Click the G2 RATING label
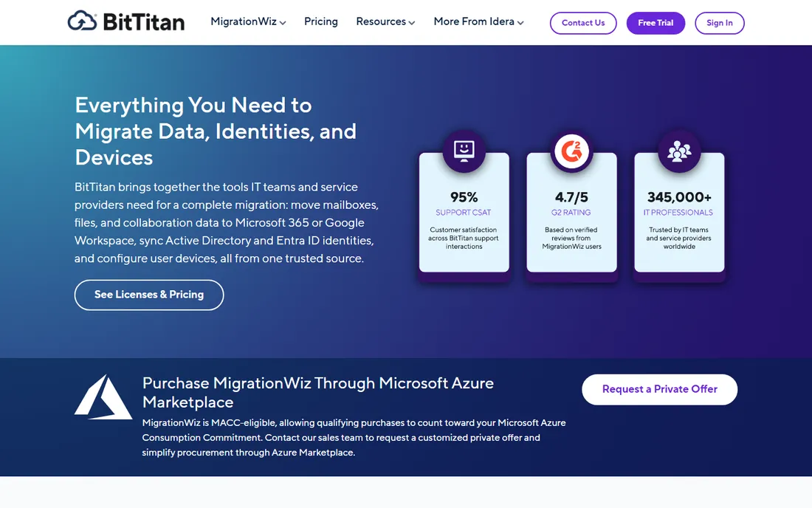Screen dimensions: 812x508 point(571,213)
